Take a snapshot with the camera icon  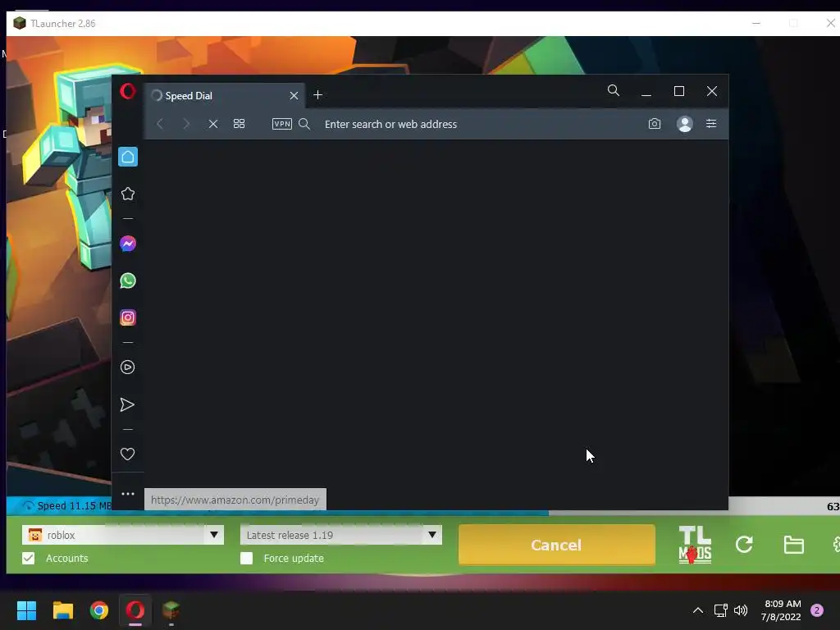(x=654, y=124)
